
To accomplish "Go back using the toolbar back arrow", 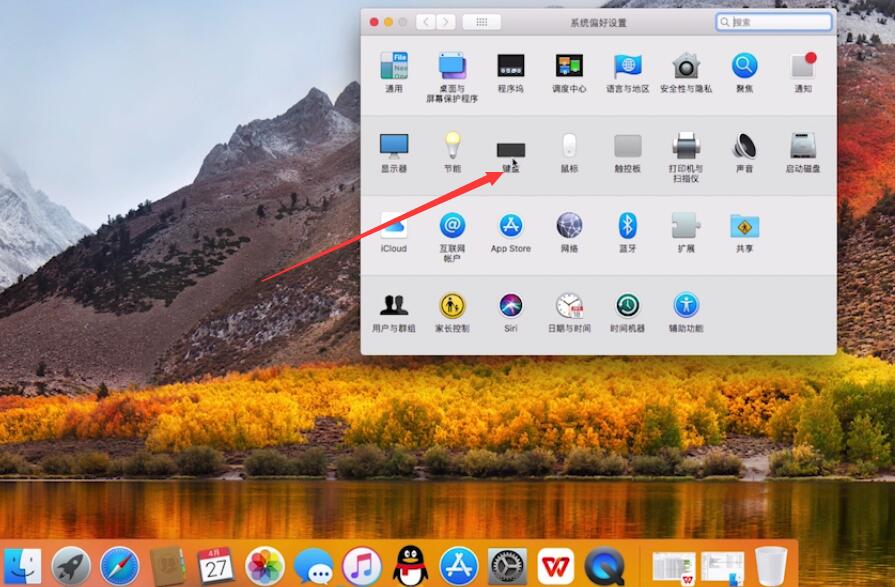I will pyautogui.click(x=426, y=22).
